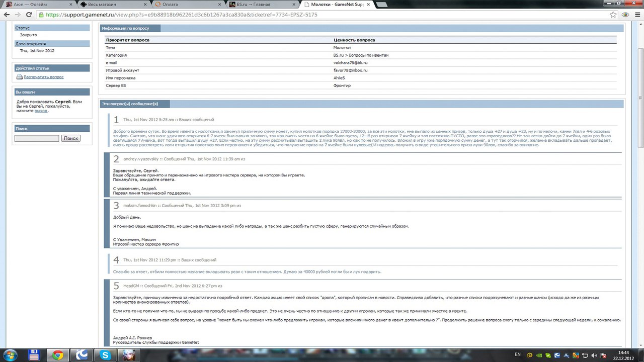
Task: Close the Aion — Фогейм tab
Action: coord(70,4)
